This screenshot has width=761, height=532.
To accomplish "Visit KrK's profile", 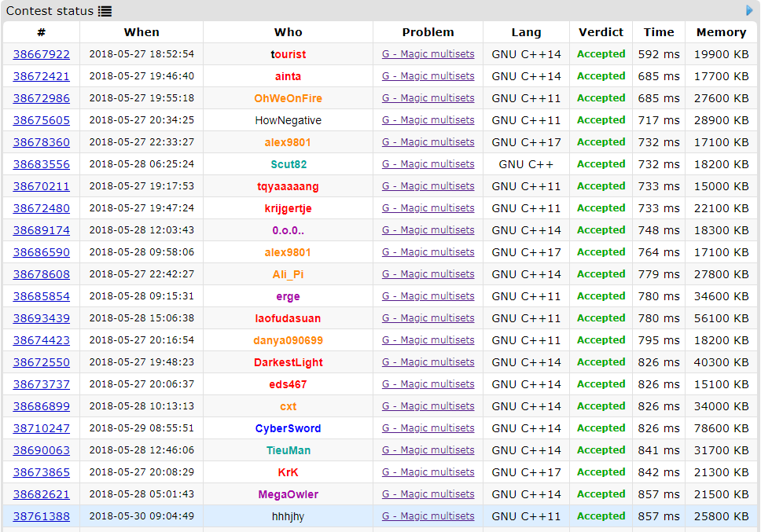I will coord(289,472).
